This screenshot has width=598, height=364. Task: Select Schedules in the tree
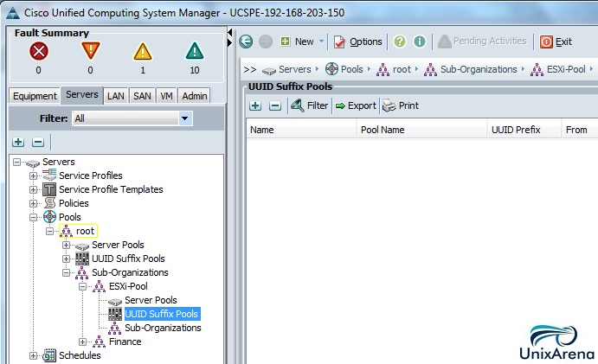[80, 355]
